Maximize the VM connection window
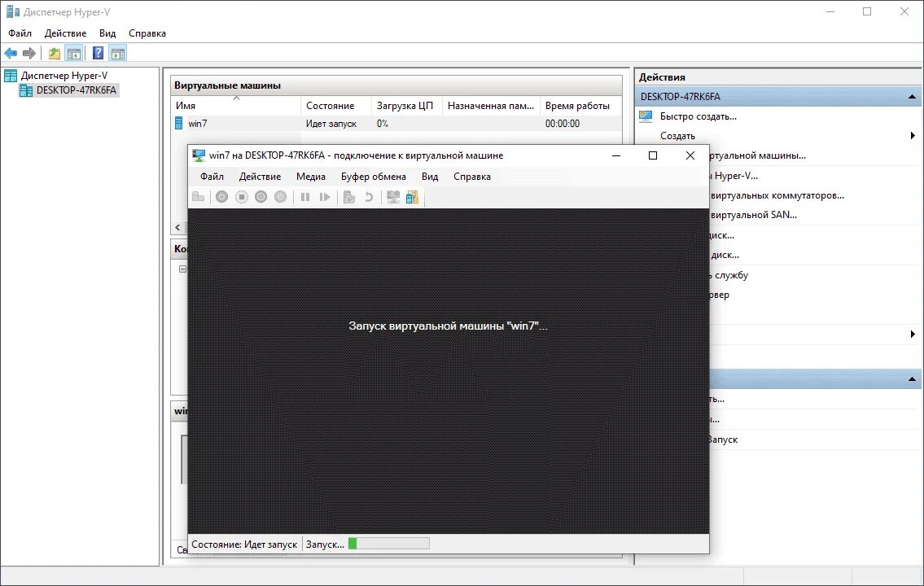The image size is (924, 586). tap(652, 155)
